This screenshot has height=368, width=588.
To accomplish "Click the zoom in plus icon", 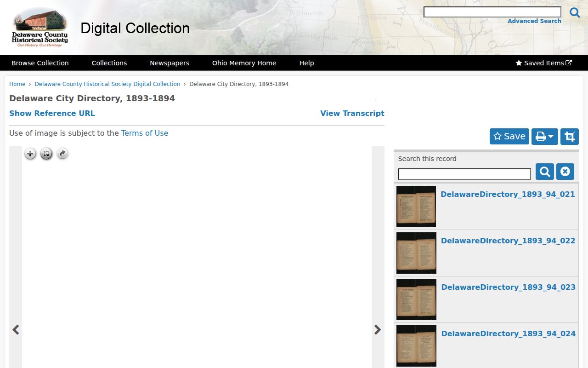I will (30, 154).
